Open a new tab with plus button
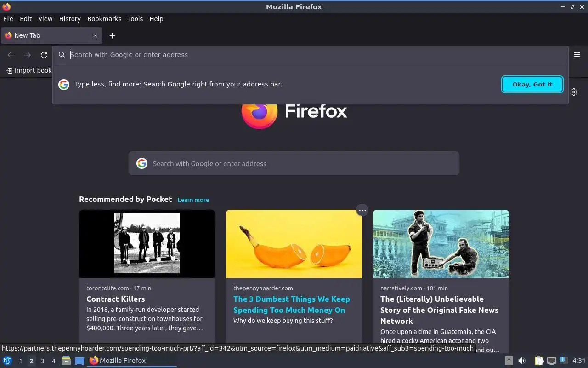The image size is (588, 368). pyautogui.click(x=112, y=35)
